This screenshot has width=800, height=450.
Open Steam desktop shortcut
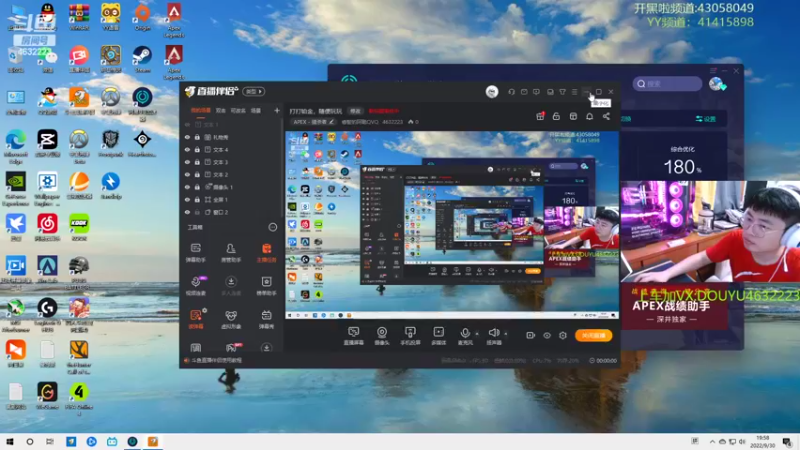tap(142, 59)
